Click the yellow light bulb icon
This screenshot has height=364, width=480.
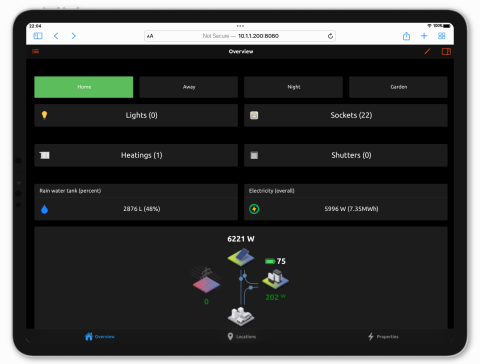click(44, 115)
